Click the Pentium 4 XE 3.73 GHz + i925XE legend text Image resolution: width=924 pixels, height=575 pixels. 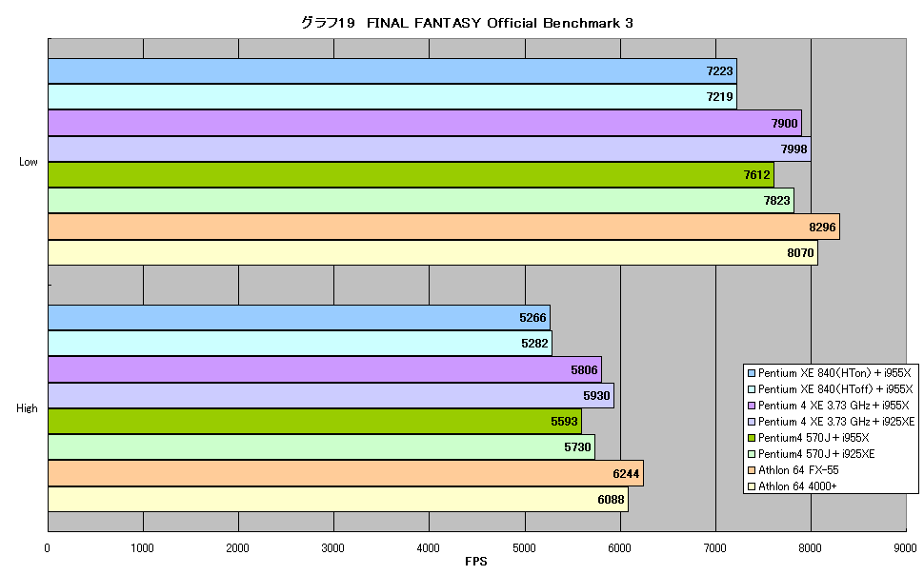point(836,422)
